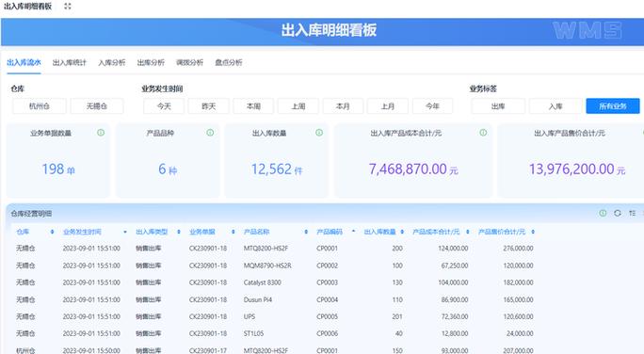This screenshot has height=354, width=644.
Task: Sort by 业务单据 column arrows
Action: (x=233, y=232)
